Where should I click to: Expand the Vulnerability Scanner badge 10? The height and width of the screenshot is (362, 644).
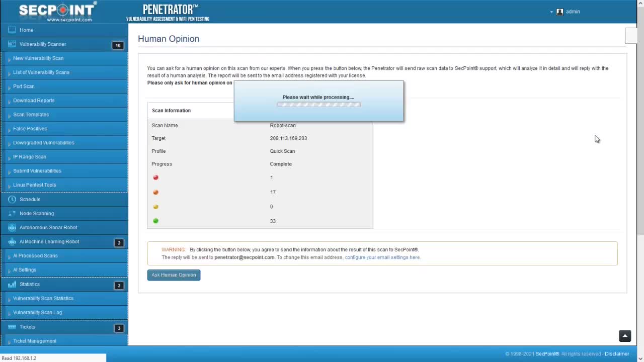[x=118, y=45]
